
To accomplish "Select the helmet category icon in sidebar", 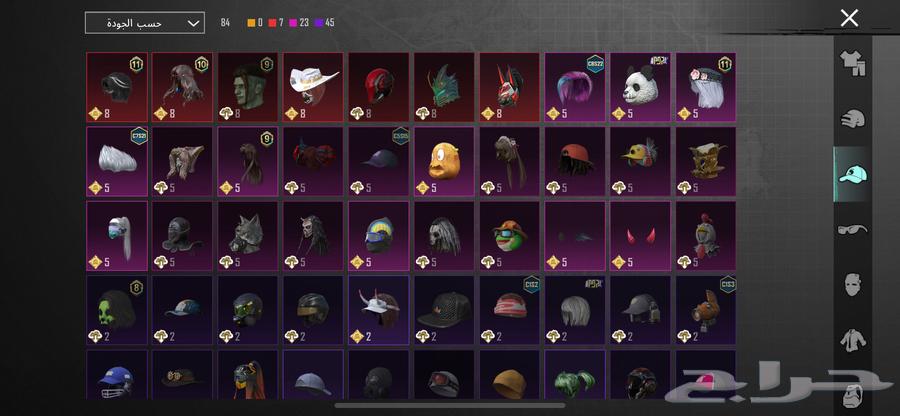I will (x=852, y=119).
